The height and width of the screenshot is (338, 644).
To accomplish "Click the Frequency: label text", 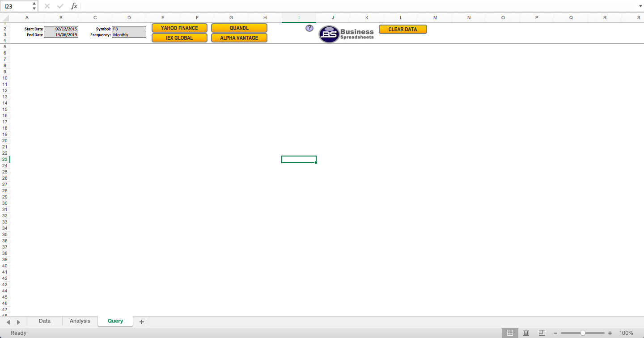I will [x=101, y=35].
